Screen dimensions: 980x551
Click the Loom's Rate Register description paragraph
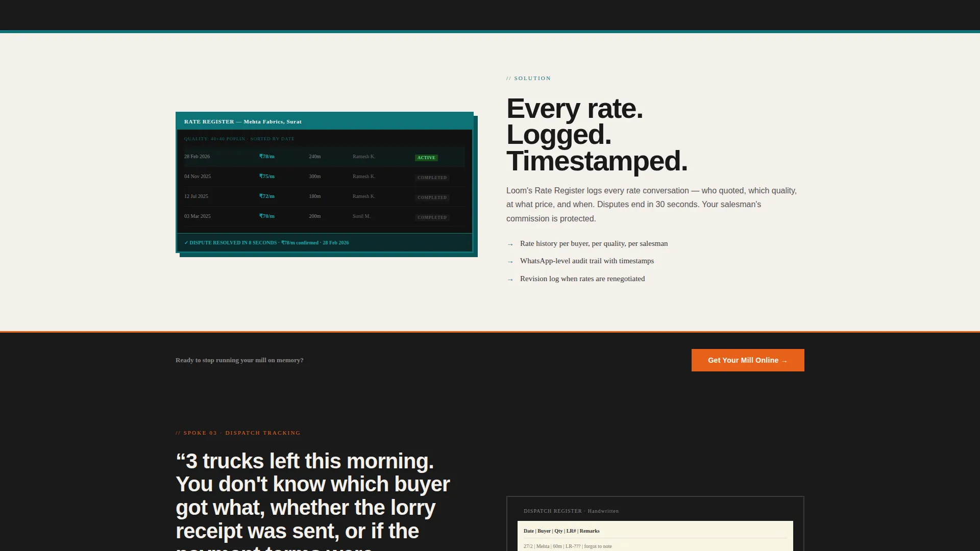click(x=651, y=205)
